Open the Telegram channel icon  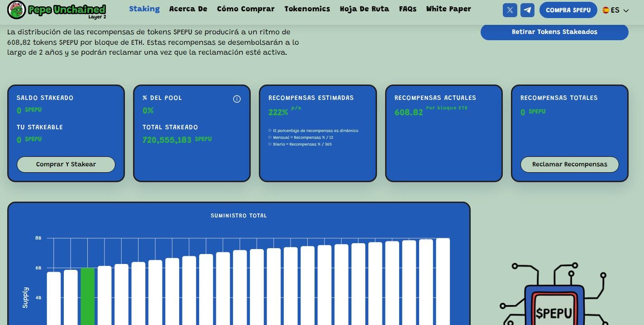pyautogui.click(x=527, y=10)
